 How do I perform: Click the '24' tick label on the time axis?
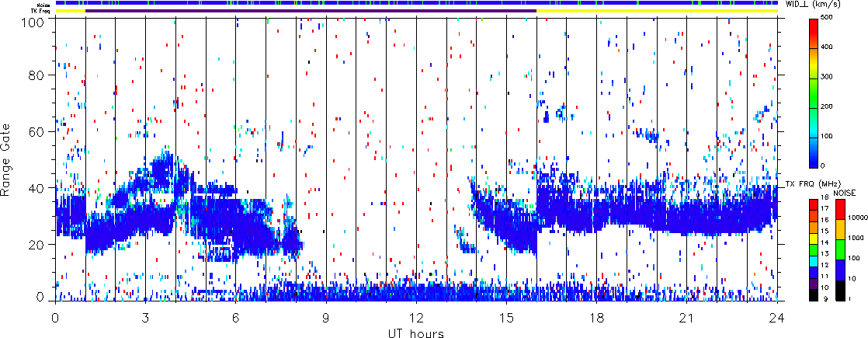(x=777, y=319)
